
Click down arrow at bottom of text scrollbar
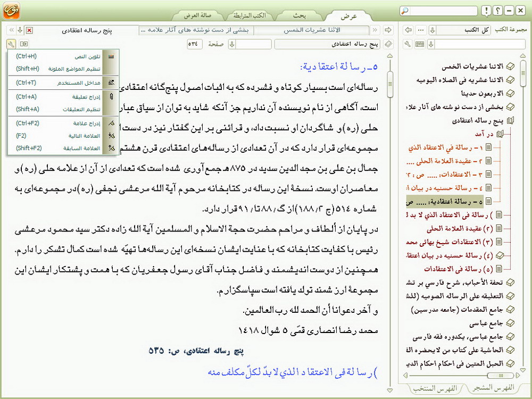(x=390, y=390)
